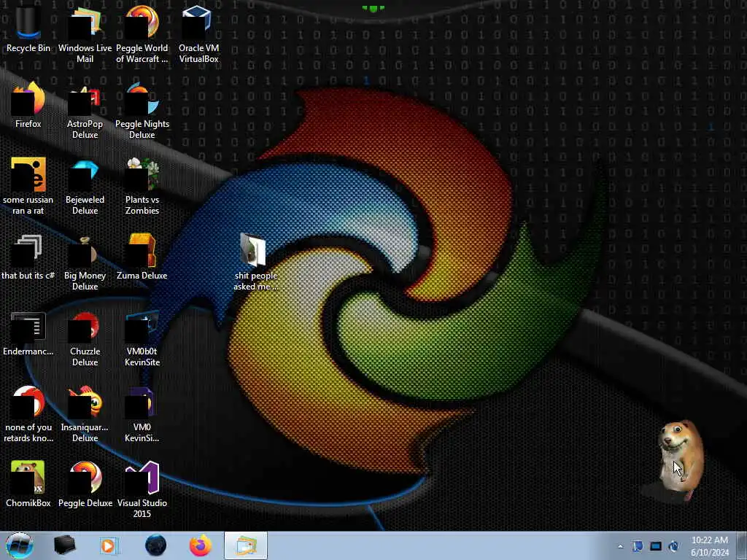Click the blue swirl tray icon

point(673,546)
